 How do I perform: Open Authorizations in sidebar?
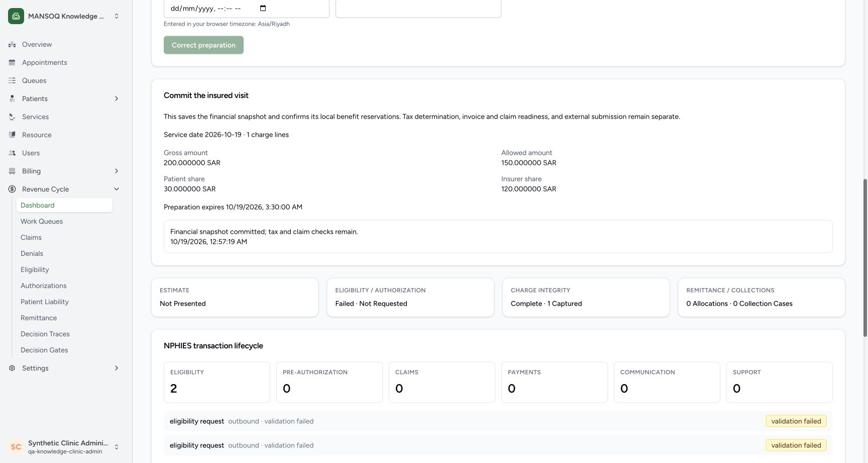coord(64,286)
